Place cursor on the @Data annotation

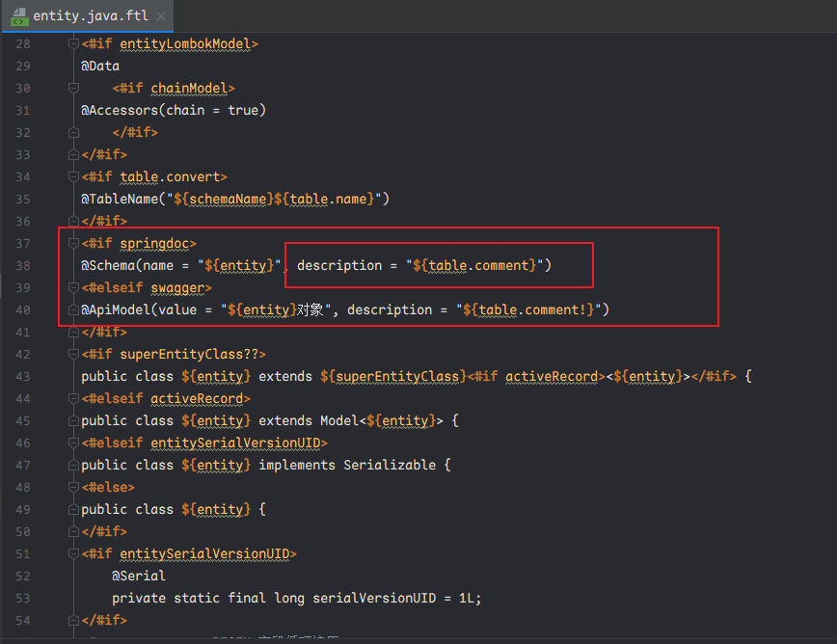pyautogui.click(x=100, y=67)
